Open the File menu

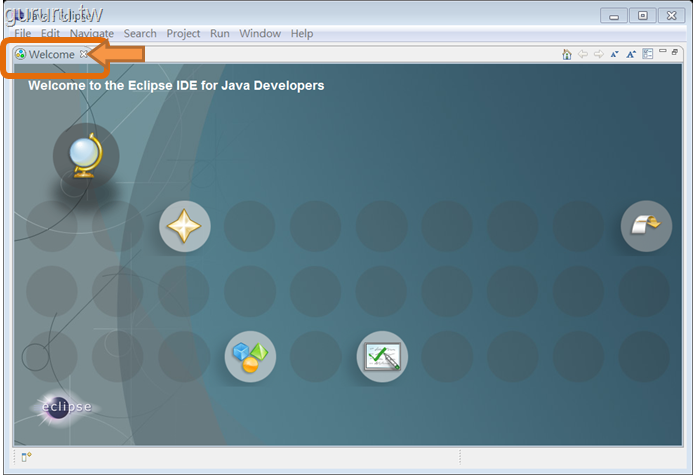[23, 34]
